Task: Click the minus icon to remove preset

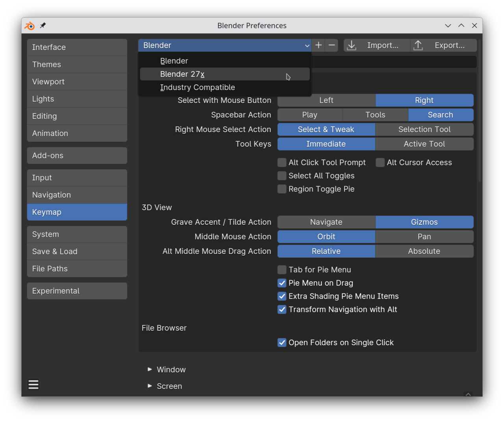Action: tap(332, 45)
